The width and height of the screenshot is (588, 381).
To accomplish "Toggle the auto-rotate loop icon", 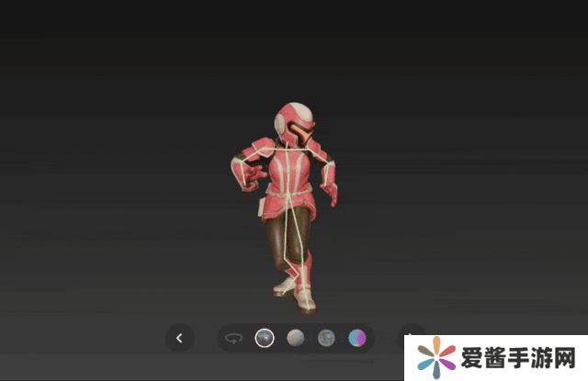I will [x=234, y=339].
